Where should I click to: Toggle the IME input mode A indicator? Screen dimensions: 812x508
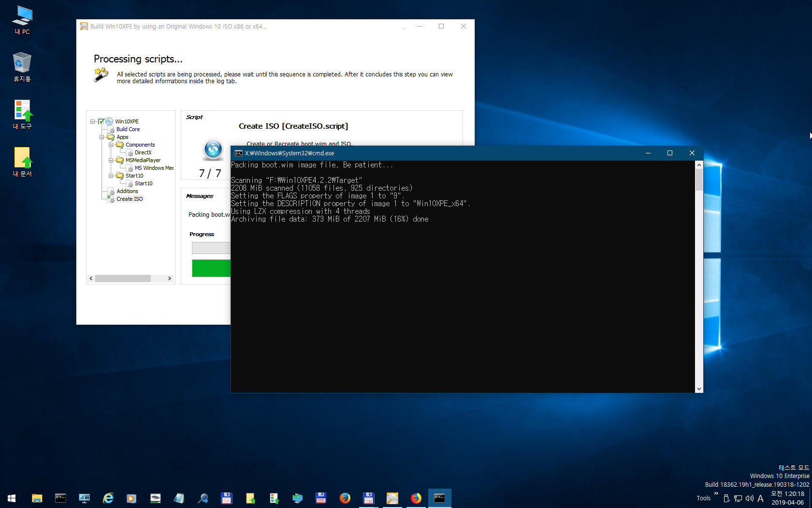pos(760,498)
